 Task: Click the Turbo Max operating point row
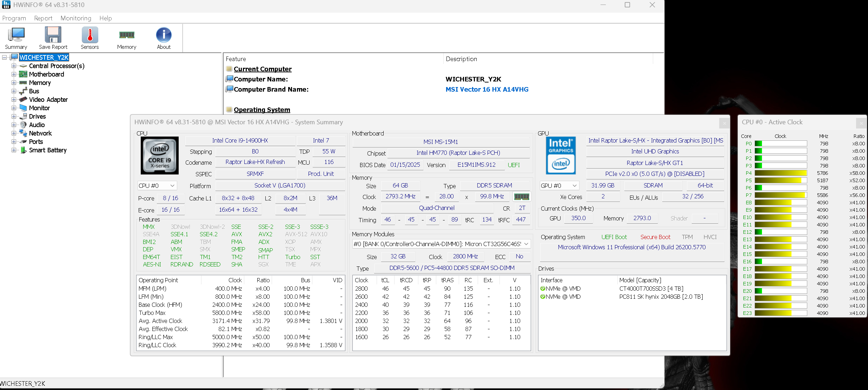coord(240,313)
